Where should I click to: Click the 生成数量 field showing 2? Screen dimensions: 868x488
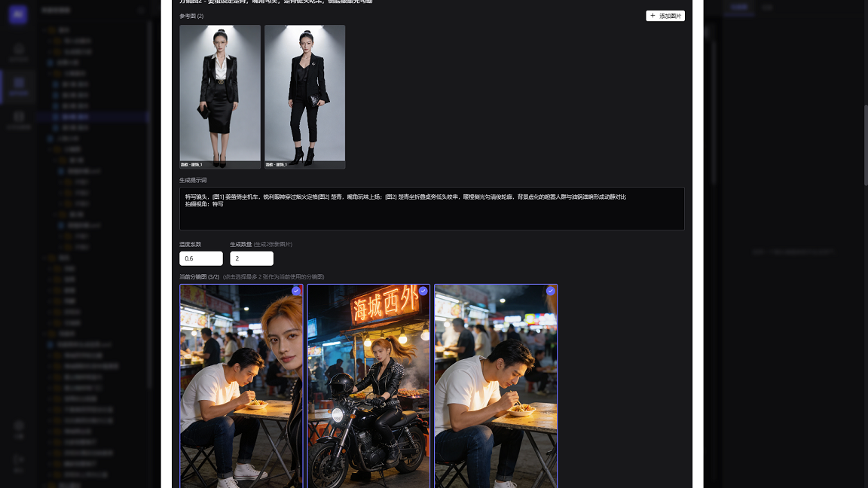[252, 258]
